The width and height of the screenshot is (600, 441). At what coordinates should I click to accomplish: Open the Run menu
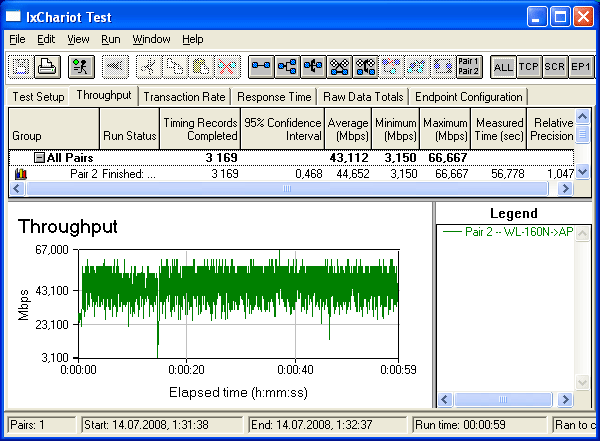[x=111, y=39]
